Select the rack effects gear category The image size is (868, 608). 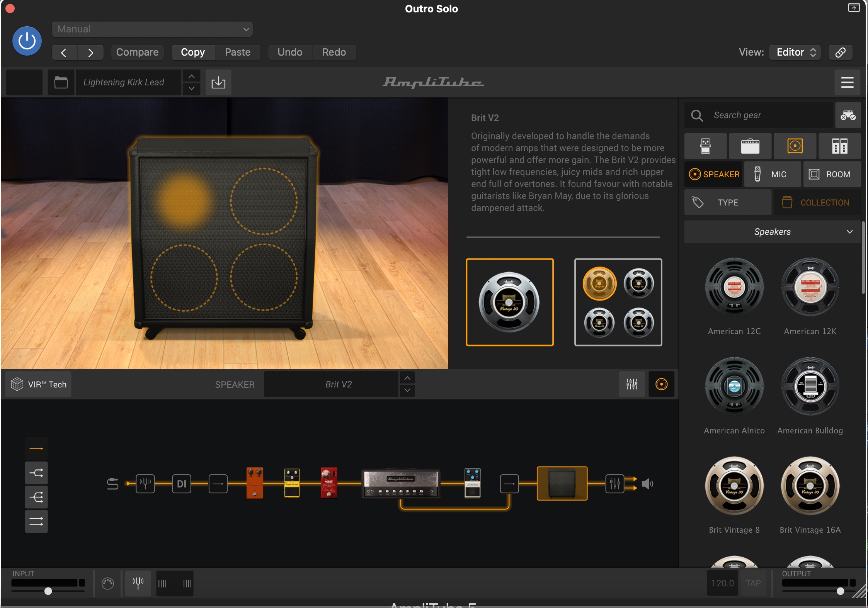tap(840, 146)
